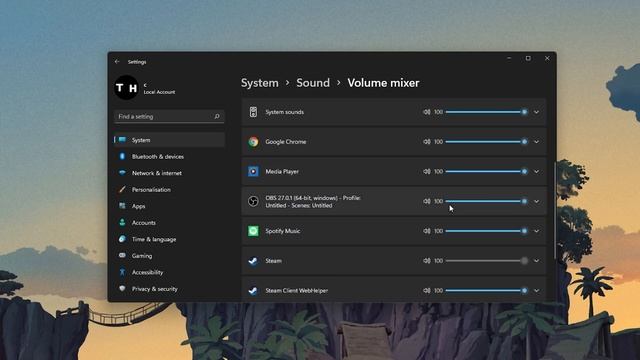This screenshot has height=360, width=640.
Task: Click the System sounds speaker device icon
Action: click(x=253, y=112)
